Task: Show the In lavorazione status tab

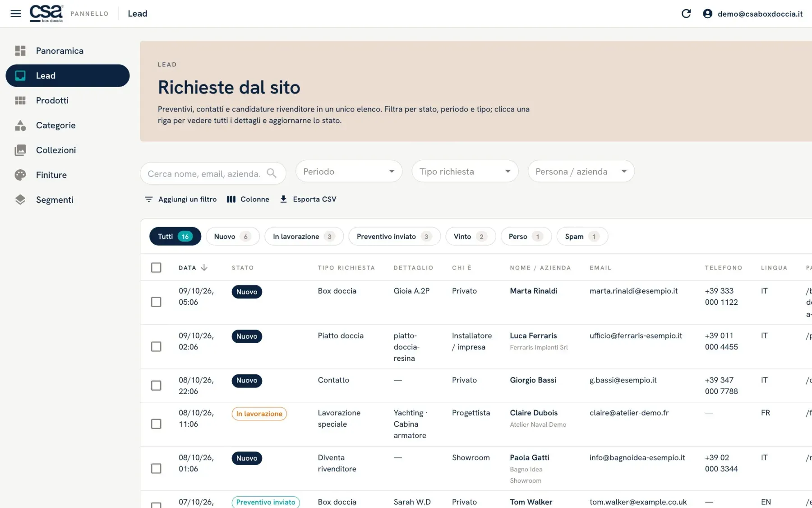Action: point(304,236)
